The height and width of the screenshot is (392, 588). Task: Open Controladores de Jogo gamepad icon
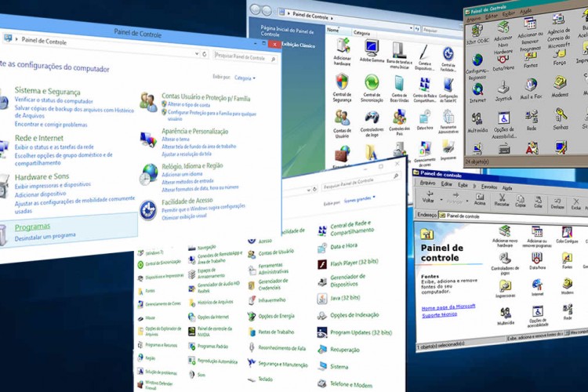pos(372,124)
